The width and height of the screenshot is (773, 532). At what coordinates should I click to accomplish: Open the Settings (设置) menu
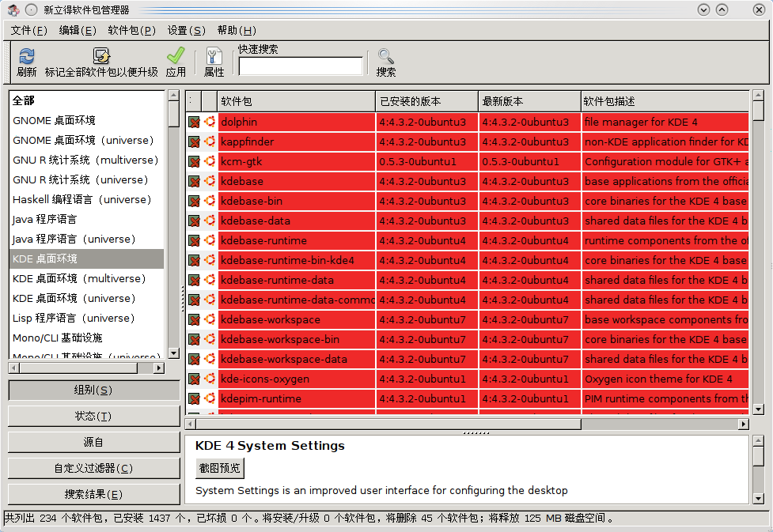[187, 31]
